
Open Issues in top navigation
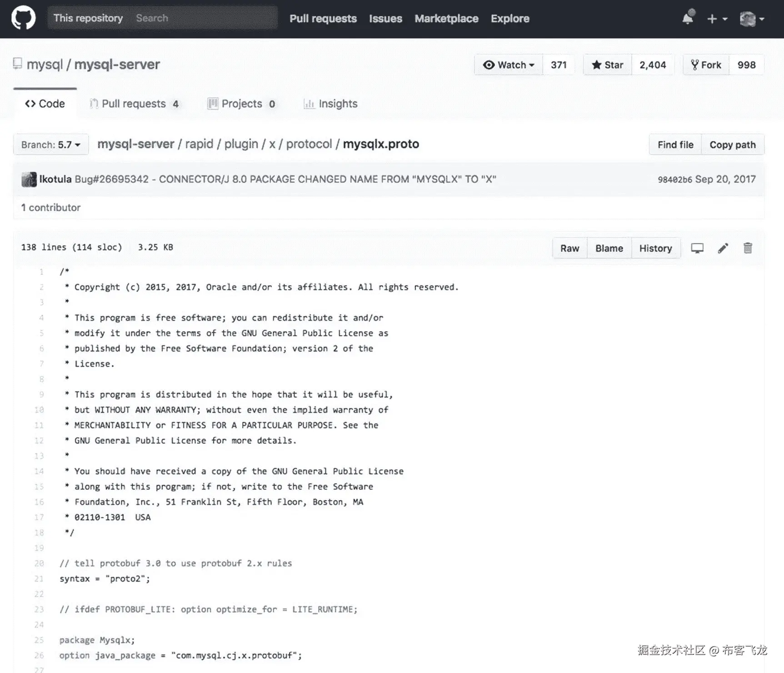click(385, 19)
